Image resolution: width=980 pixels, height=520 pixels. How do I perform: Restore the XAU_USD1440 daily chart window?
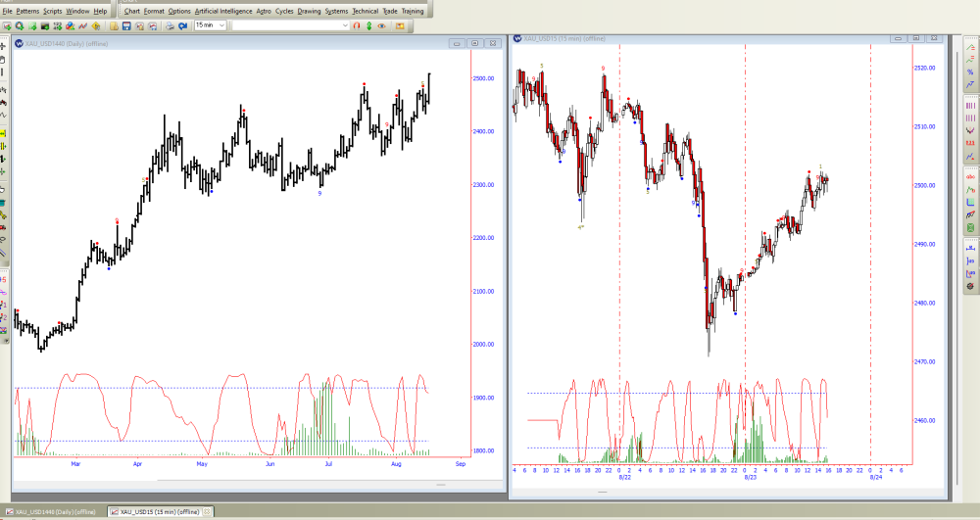pos(474,43)
